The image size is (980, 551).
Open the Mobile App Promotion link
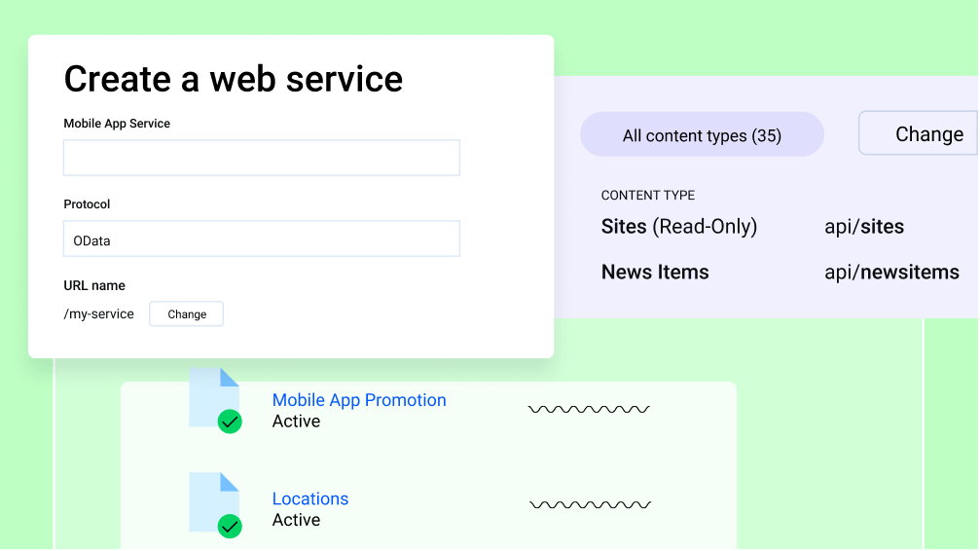pyautogui.click(x=359, y=400)
